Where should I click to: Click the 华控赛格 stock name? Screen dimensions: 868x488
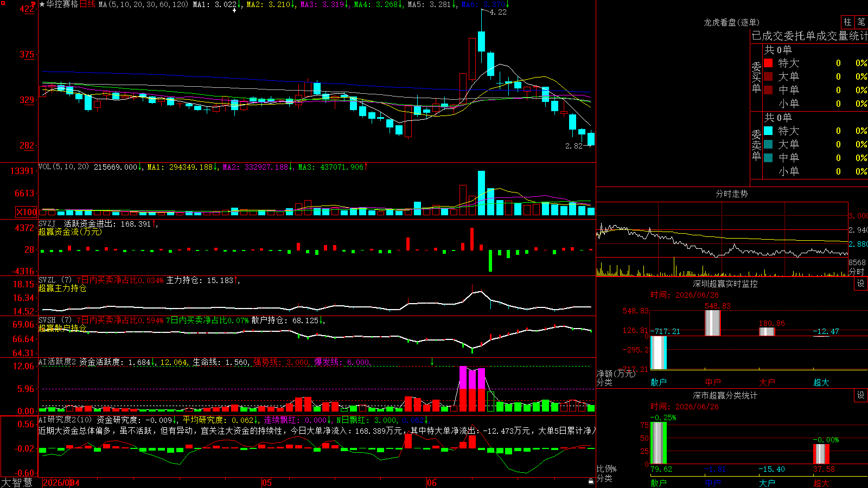click(x=62, y=4)
